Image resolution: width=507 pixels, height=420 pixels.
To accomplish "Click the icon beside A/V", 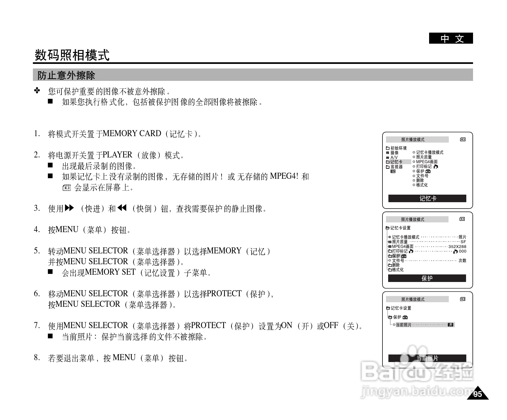I will pos(388,157).
